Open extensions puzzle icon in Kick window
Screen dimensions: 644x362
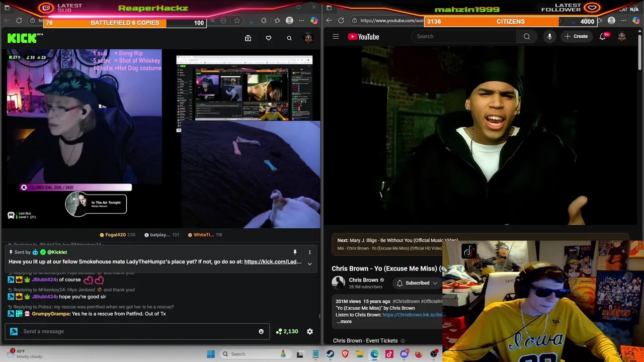point(264,21)
